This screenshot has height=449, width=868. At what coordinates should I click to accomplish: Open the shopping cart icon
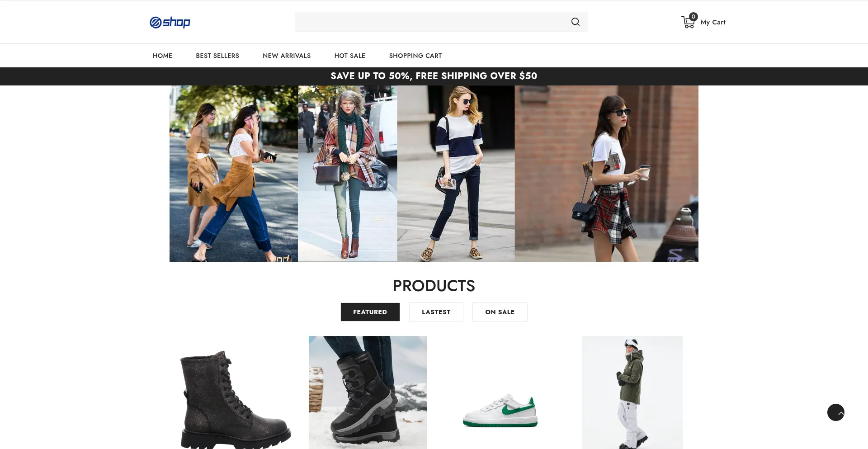point(687,23)
